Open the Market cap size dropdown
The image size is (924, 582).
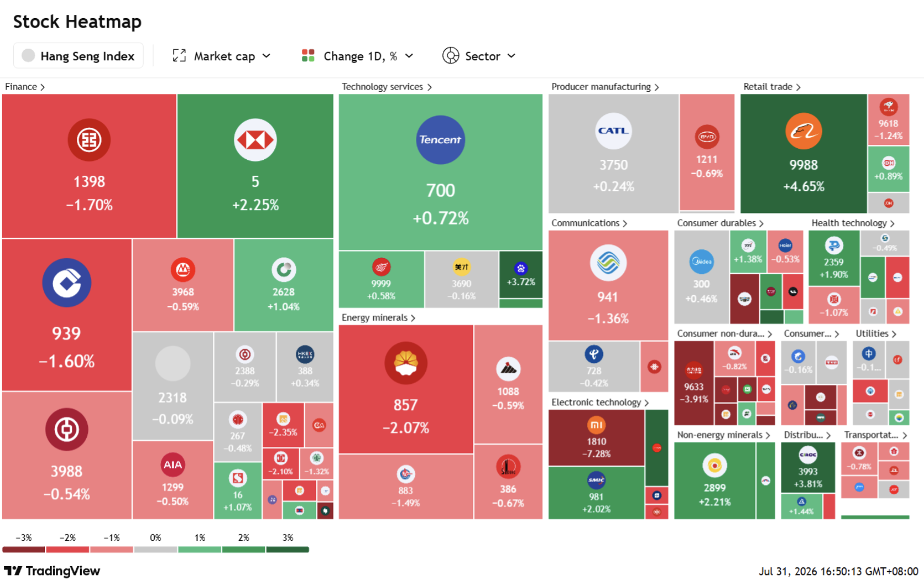(222, 56)
